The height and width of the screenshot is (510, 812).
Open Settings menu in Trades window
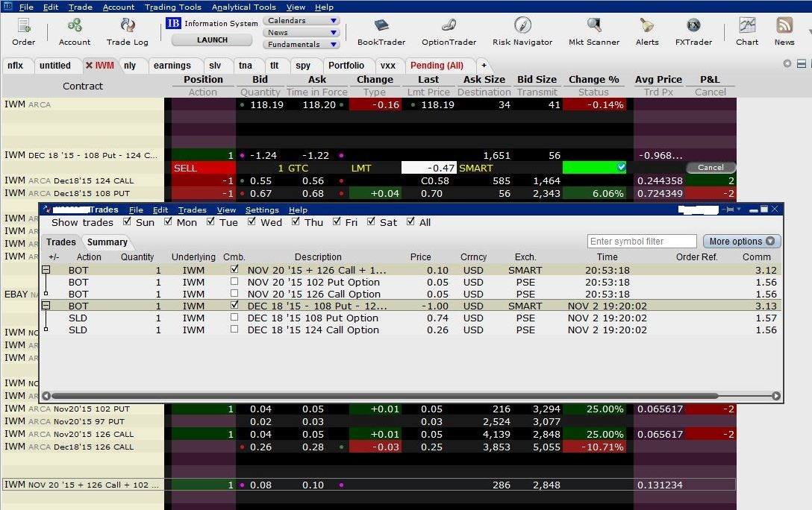pyautogui.click(x=262, y=210)
